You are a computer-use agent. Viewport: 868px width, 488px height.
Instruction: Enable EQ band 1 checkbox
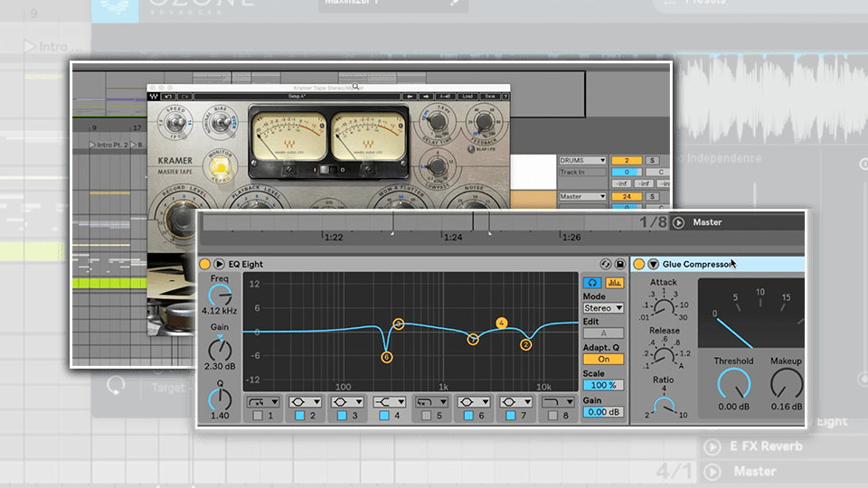click(x=258, y=416)
